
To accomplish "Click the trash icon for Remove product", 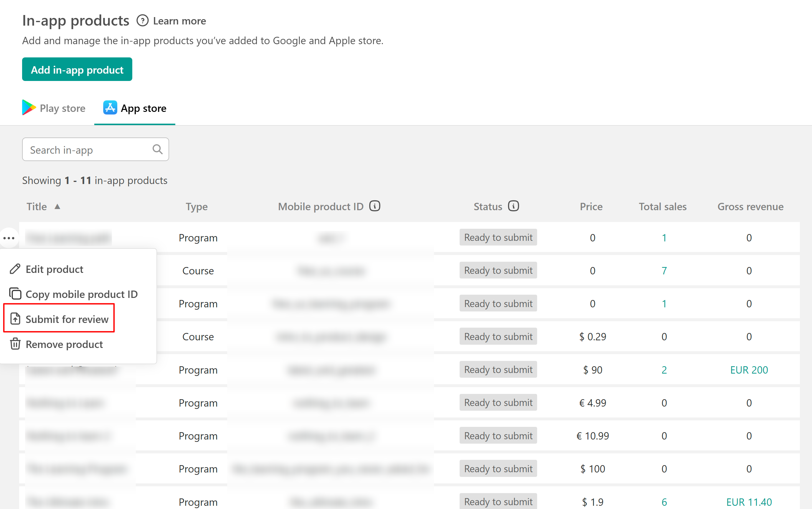I will tap(15, 344).
